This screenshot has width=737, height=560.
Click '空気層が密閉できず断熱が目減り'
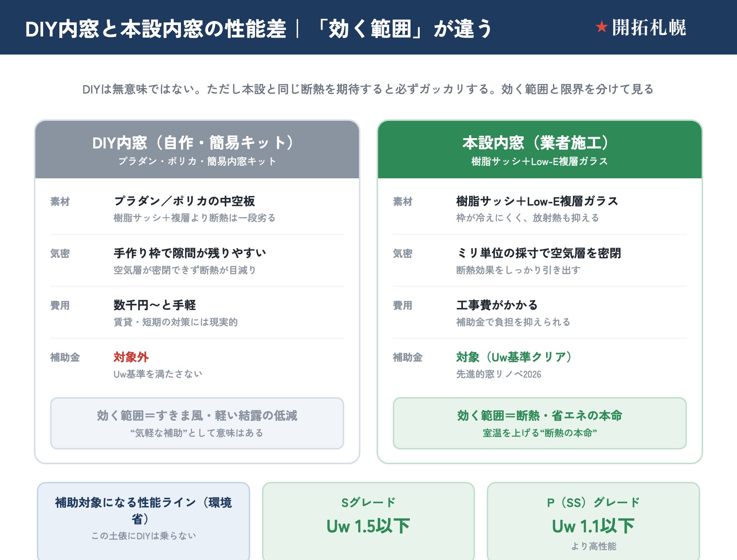tap(185, 270)
